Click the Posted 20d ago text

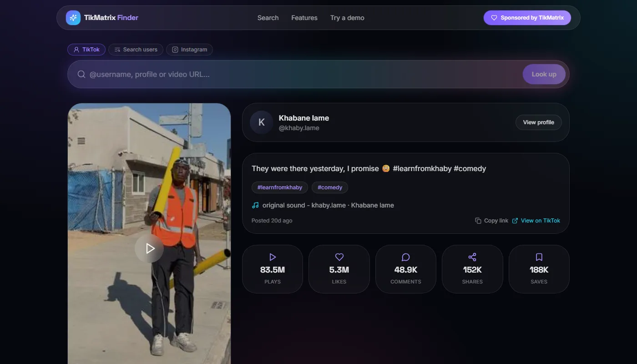click(x=272, y=221)
